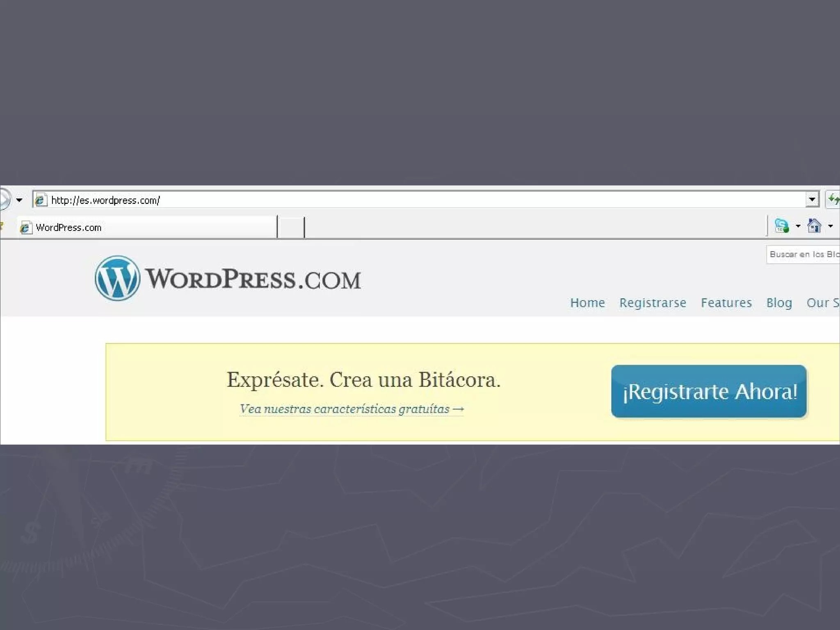840x630 pixels.
Task: Go to the Registrarse navigation link
Action: (653, 303)
